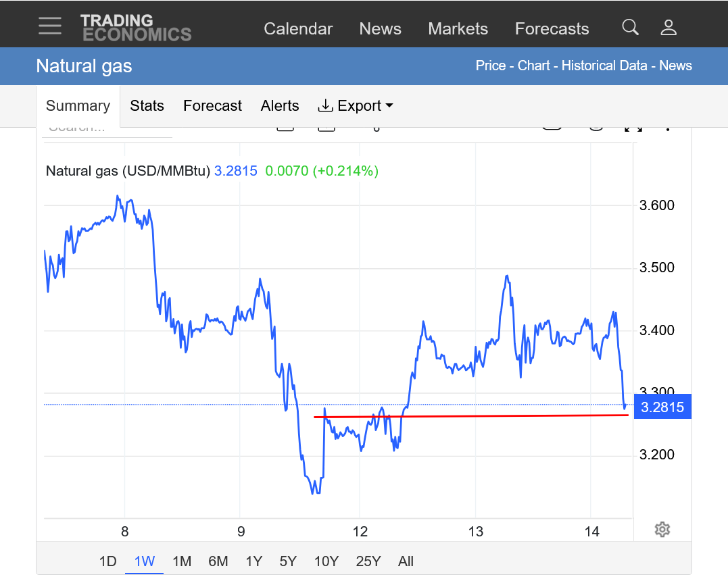
Task: Open the Forecast tab beside Stats
Action: 212,106
